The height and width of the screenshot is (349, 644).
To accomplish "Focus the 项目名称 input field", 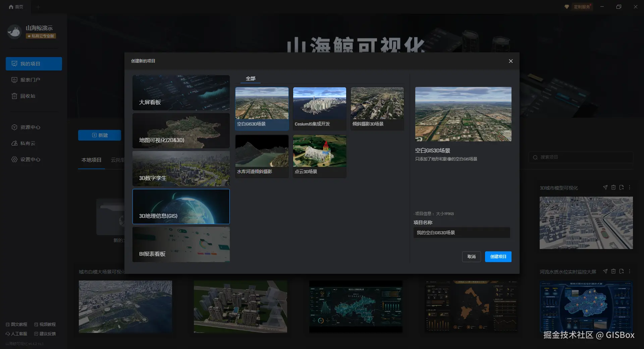I will [x=462, y=233].
